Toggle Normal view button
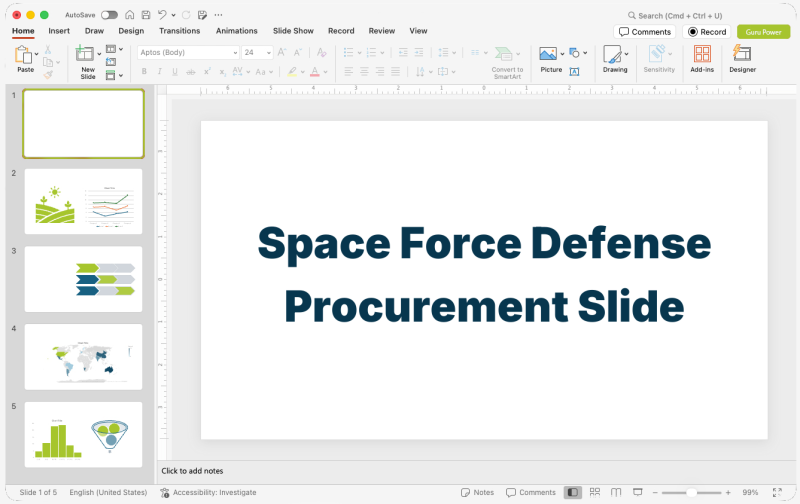The width and height of the screenshot is (800, 504). point(573,492)
